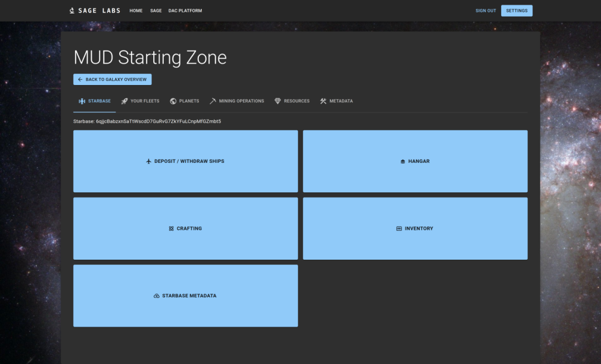Go to DAC Platform in navbar
This screenshot has width=601, height=364.
[185, 11]
